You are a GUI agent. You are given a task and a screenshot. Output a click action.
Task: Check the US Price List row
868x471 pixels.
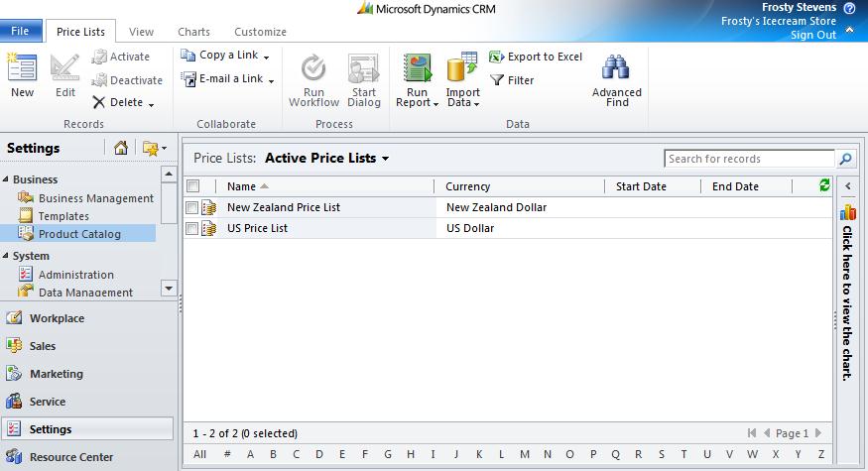click(x=191, y=228)
